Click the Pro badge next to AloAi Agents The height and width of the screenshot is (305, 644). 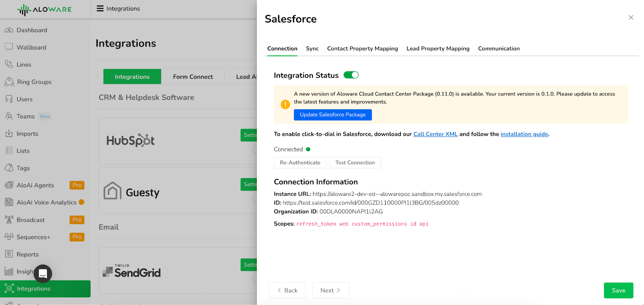tap(77, 185)
